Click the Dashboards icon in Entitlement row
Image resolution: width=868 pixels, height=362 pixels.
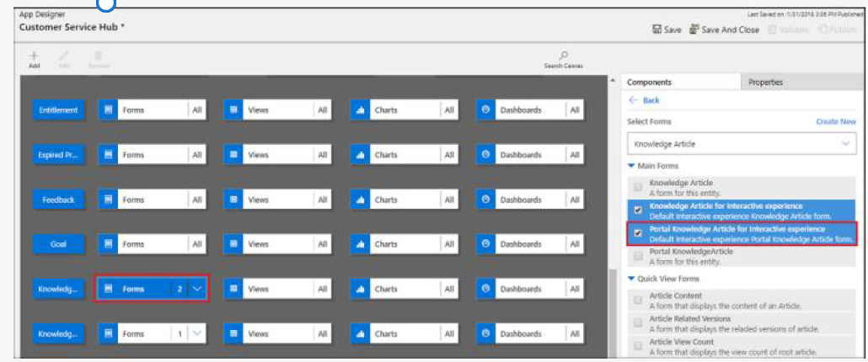click(x=485, y=110)
